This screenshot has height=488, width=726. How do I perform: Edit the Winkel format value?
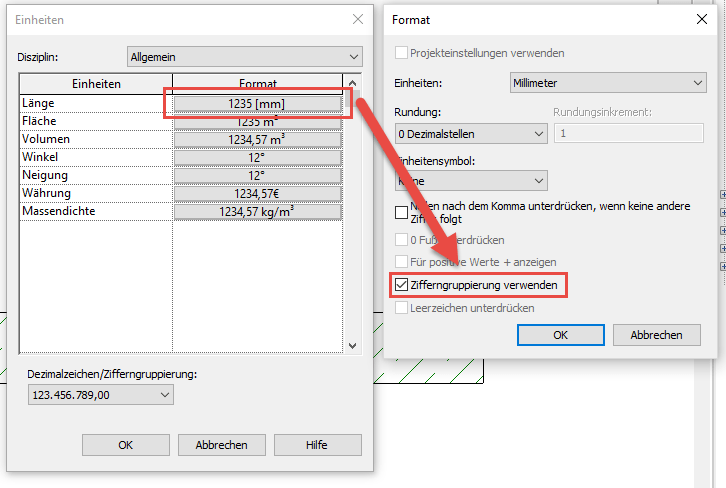point(258,157)
